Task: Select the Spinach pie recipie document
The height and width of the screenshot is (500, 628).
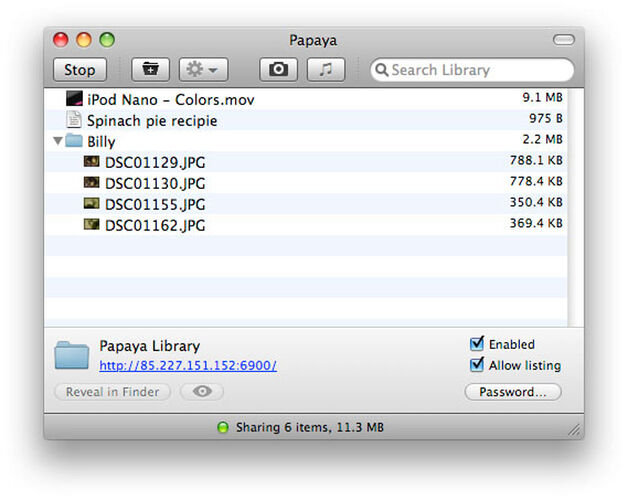Action: (151, 120)
